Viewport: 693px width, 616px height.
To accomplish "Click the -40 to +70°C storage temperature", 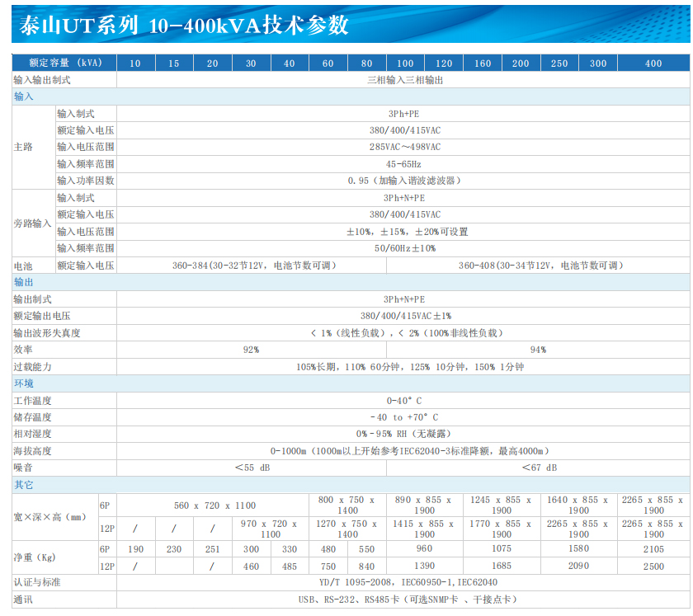I will point(404,417).
